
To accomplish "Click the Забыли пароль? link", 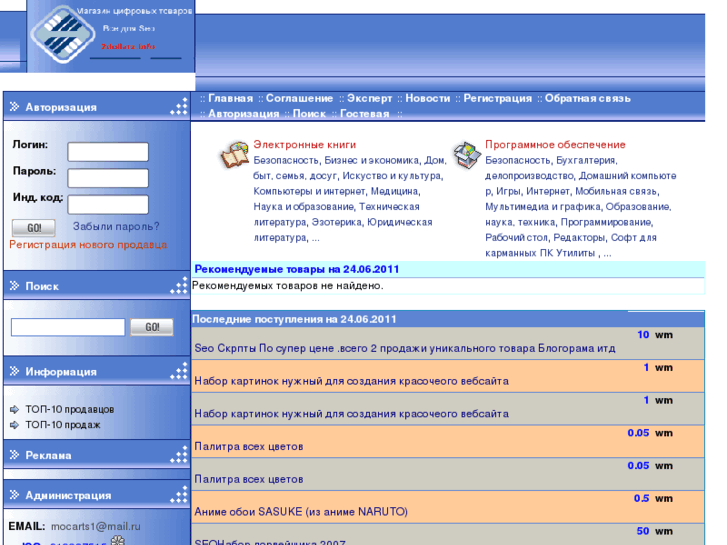I will pyautogui.click(x=116, y=227).
